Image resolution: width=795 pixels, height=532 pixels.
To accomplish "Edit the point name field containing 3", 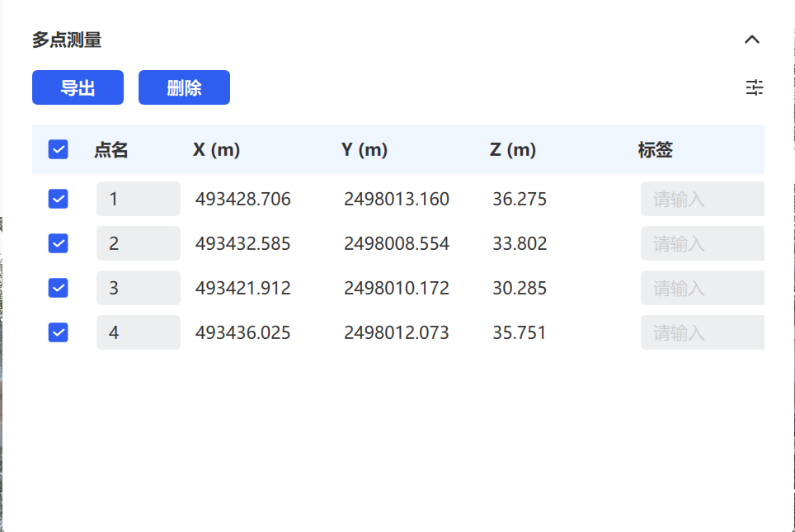I will coord(139,288).
